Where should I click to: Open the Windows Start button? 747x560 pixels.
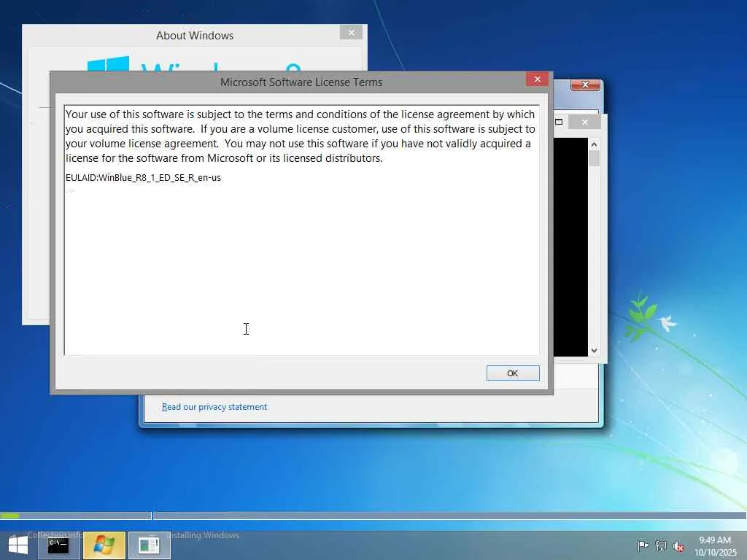click(18, 545)
